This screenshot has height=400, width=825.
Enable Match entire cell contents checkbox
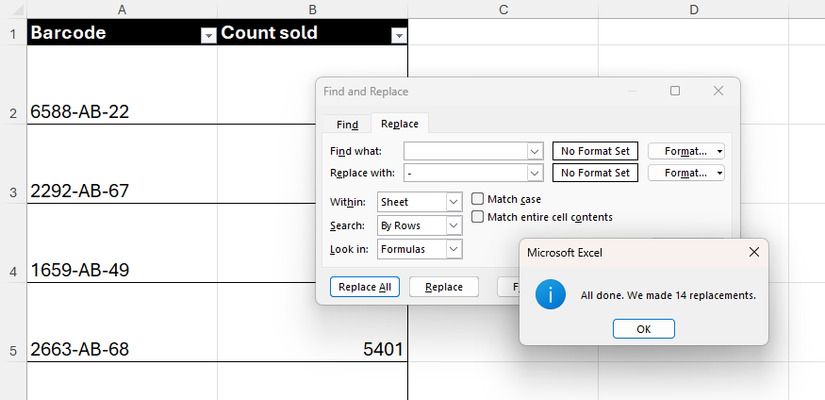pos(477,217)
